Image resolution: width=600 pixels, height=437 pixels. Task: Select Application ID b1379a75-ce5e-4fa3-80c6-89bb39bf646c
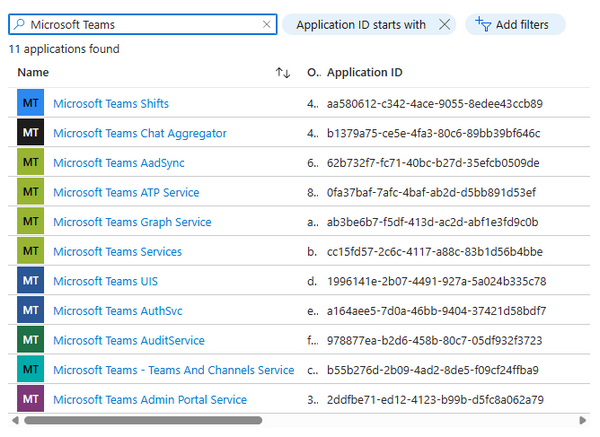(x=434, y=133)
